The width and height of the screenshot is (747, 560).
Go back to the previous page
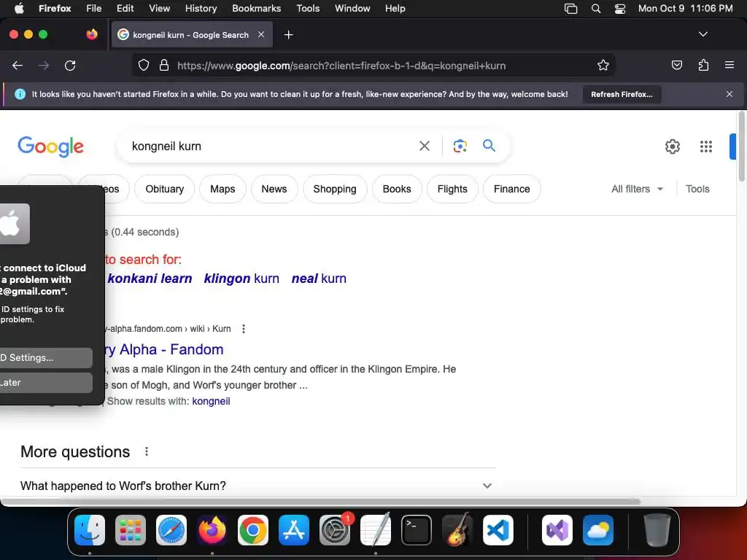[x=18, y=65]
